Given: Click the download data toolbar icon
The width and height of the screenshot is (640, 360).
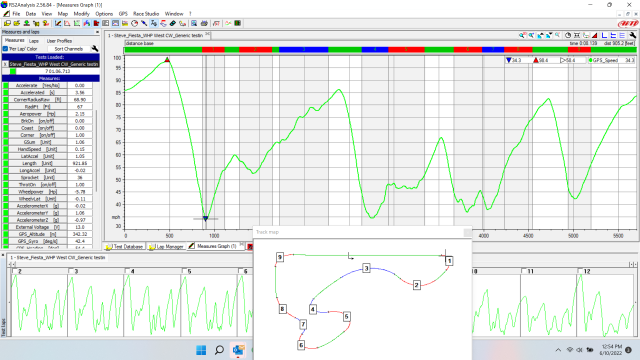Looking at the screenshot, I should point(27,23).
